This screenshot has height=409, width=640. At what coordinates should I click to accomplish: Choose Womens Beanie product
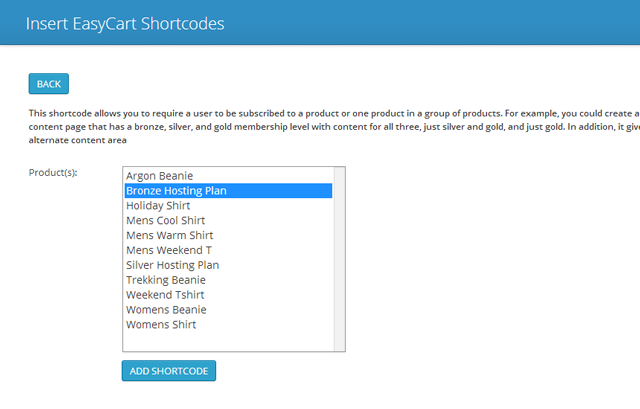(167, 310)
